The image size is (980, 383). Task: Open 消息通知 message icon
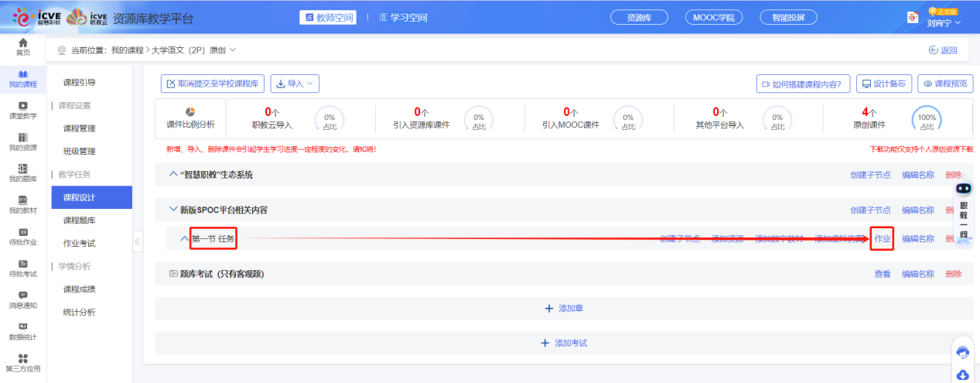click(x=23, y=296)
